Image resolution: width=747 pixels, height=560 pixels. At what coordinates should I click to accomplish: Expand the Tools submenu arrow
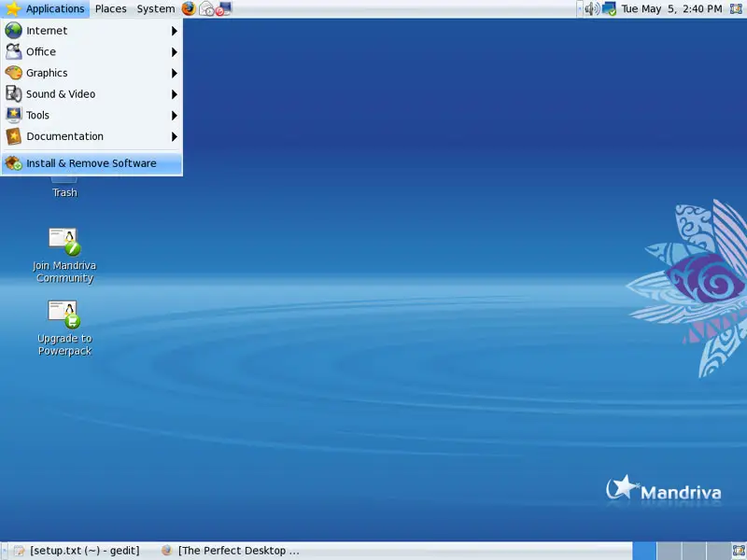coord(175,116)
